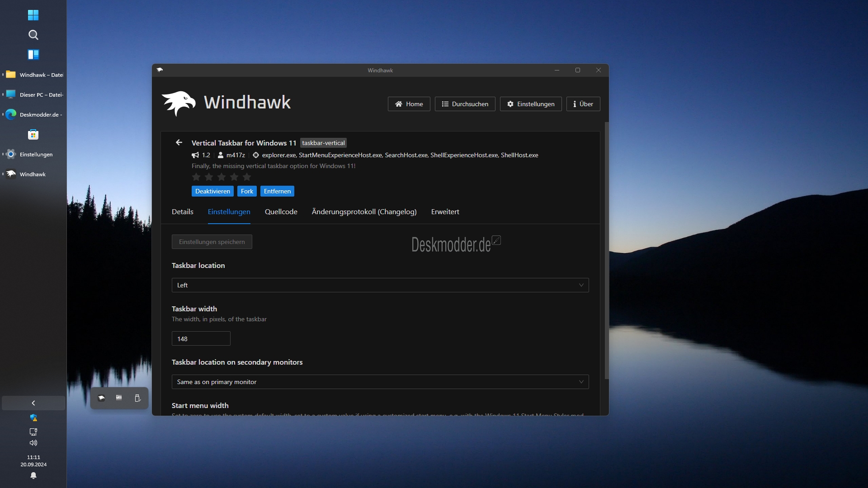The height and width of the screenshot is (488, 868).
Task: Open the volume speaker tray icon
Action: (33, 443)
